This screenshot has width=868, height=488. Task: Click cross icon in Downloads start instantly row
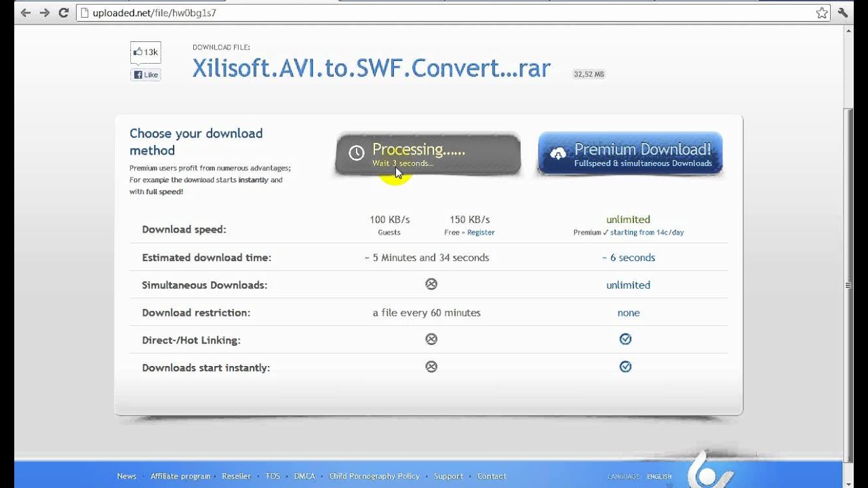431,367
